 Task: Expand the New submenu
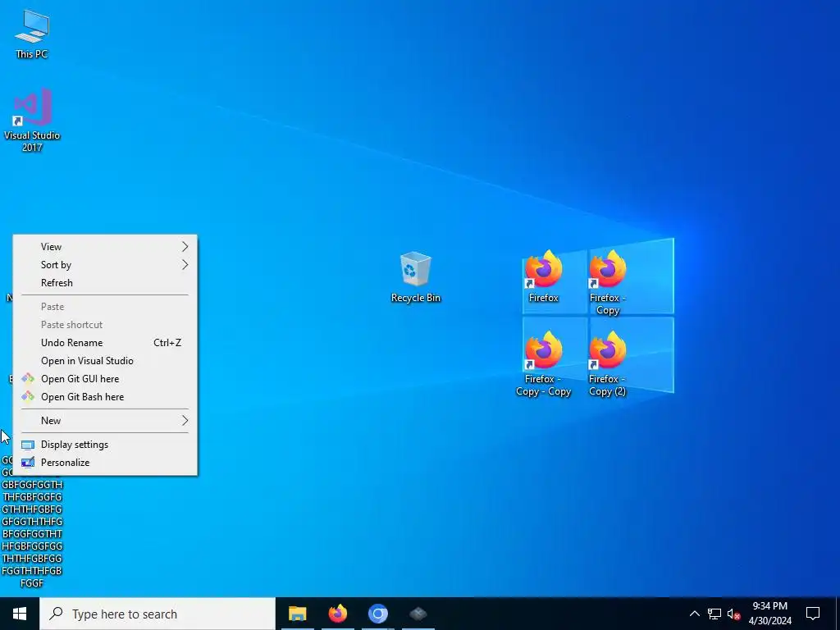click(105, 421)
